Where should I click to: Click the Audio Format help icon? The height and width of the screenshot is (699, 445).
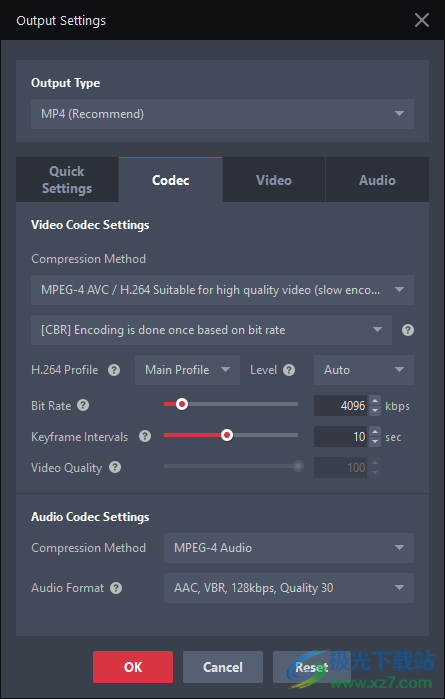[x=116, y=588]
